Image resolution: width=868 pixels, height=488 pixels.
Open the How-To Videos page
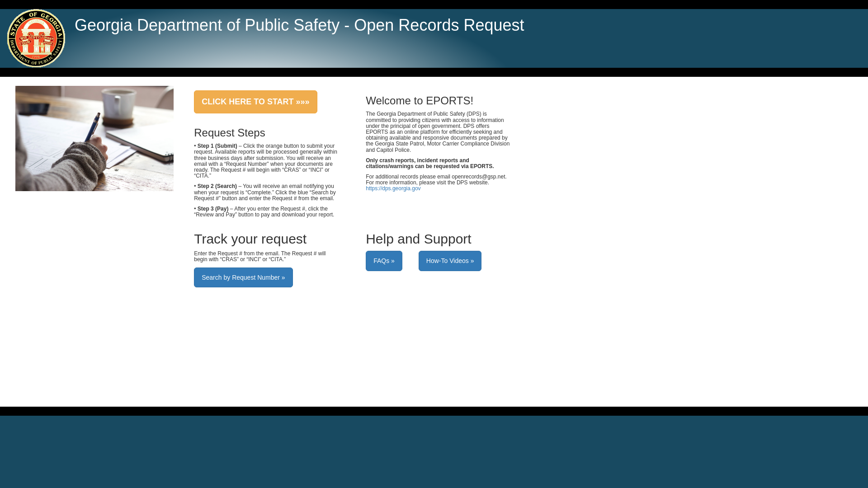(x=450, y=261)
